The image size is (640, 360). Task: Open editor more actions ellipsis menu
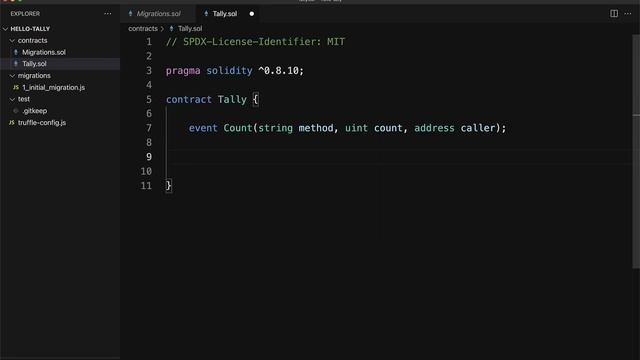(x=627, y=13)
